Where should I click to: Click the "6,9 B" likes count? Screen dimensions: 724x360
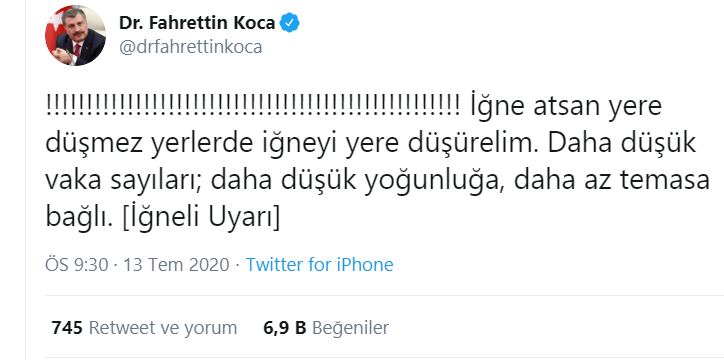click(x=285, y=328)
